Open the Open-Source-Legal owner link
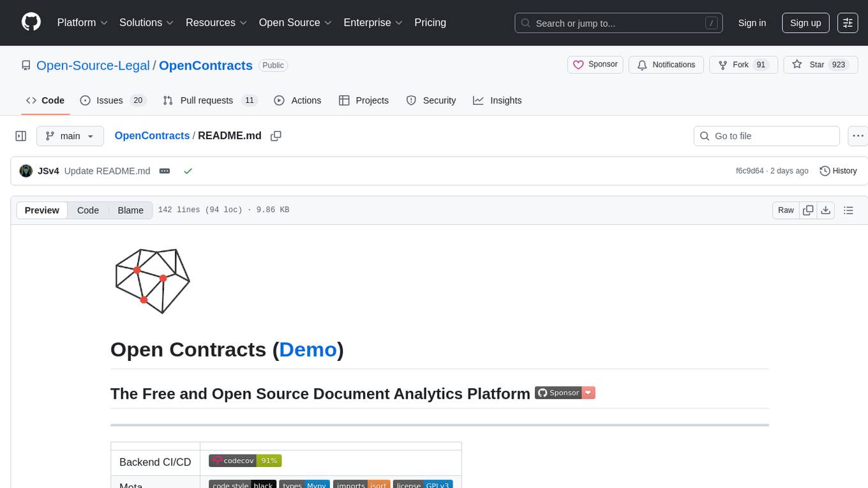Viewport: 868px width, 488px height. 93,65
